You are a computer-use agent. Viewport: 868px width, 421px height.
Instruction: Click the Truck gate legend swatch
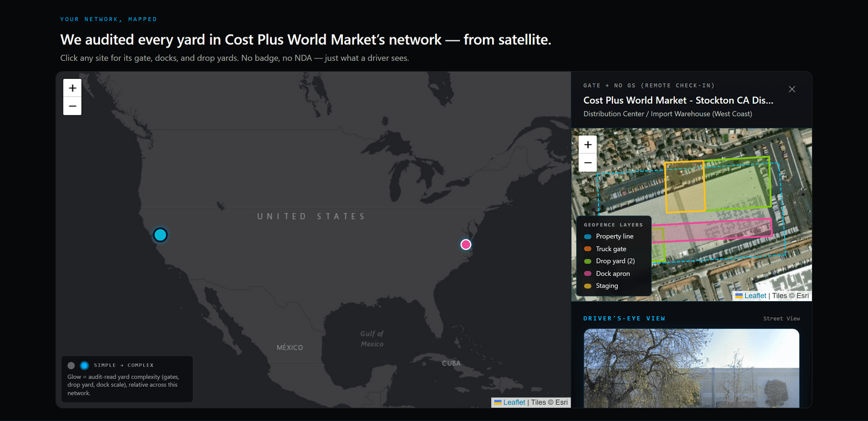pos(588,249)
